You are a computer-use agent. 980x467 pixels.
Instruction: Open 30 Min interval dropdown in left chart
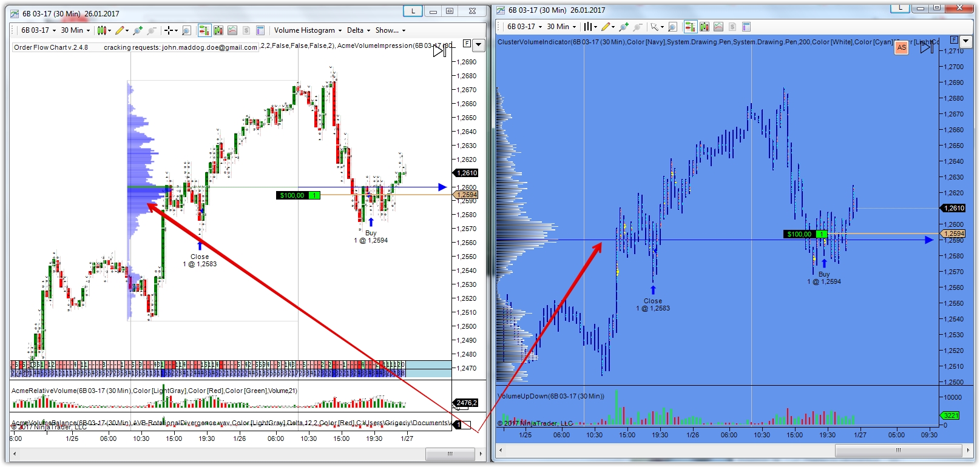75,30
